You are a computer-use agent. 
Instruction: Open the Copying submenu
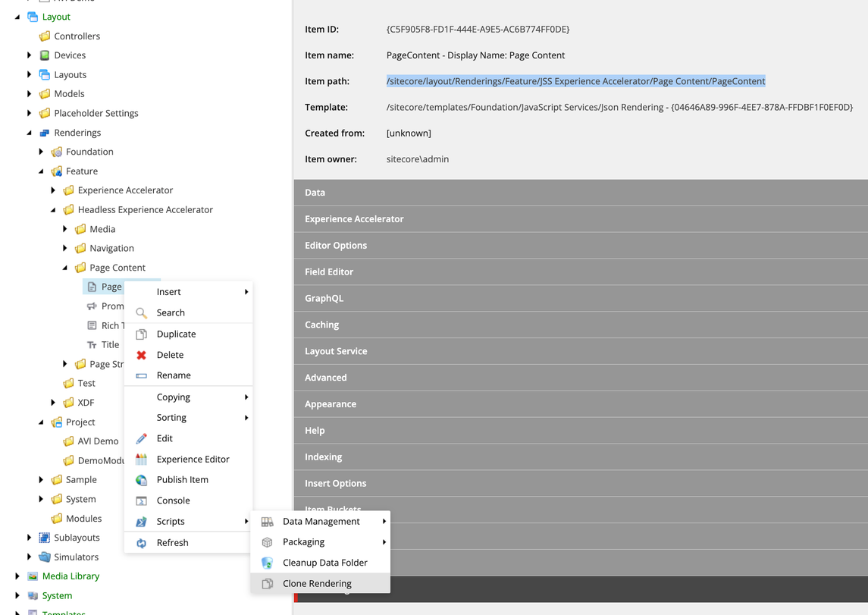(x=174, y=397)
